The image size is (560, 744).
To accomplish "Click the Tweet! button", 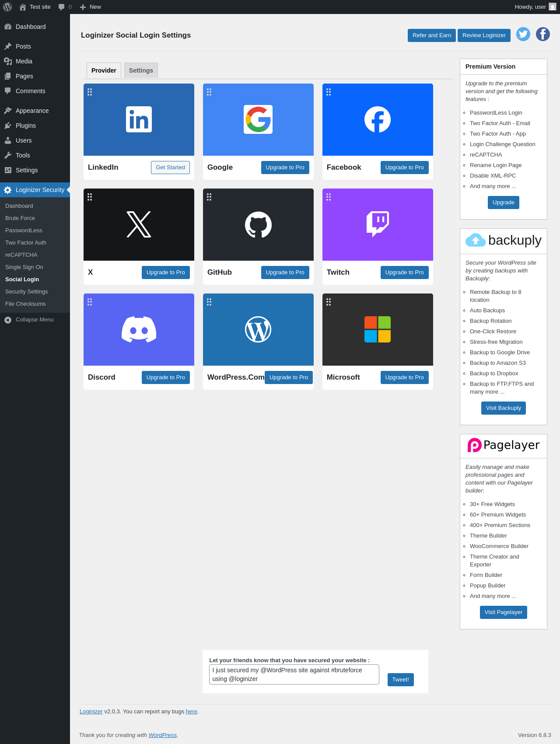I will pyautogui.click(x=401, y=680).
